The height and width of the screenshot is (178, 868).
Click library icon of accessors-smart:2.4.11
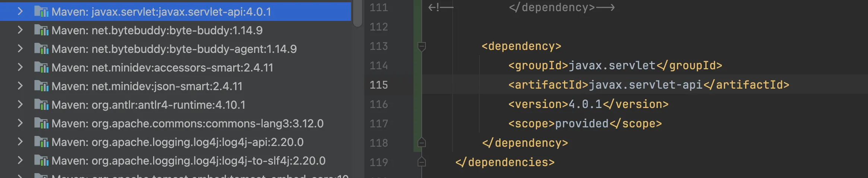click(41, 67)
